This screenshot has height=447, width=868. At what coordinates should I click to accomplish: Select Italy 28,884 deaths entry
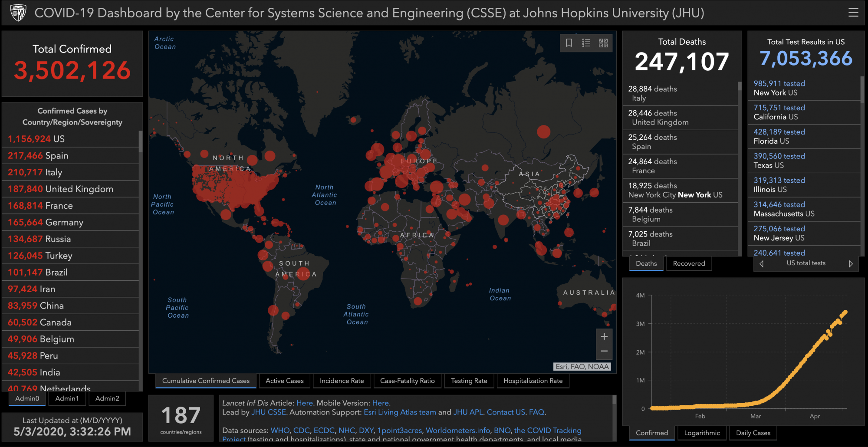[x=680, y=93]
